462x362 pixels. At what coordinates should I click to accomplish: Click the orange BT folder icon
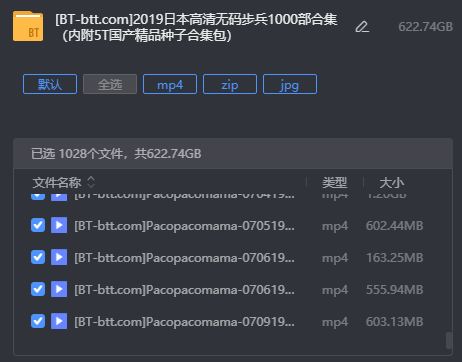[28, 26]
